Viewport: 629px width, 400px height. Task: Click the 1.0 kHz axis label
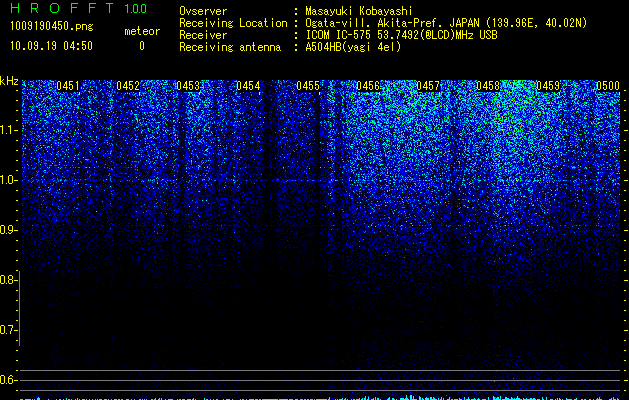click(8, 180)
